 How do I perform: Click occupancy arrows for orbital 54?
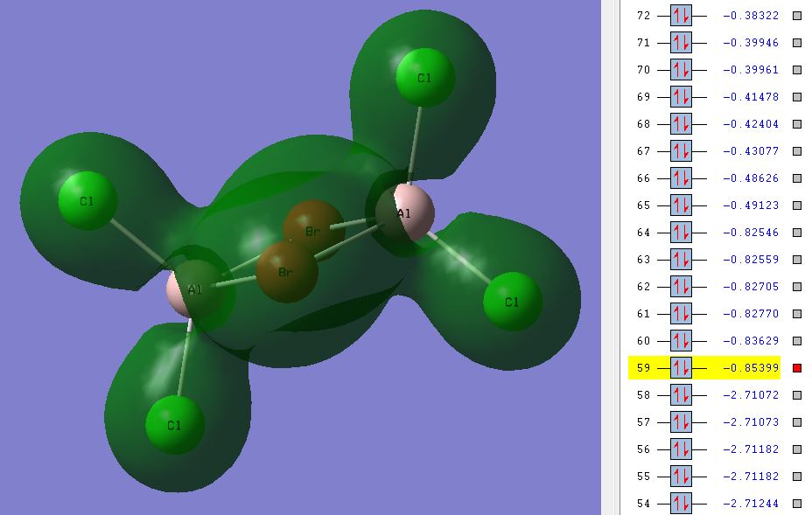681,503
